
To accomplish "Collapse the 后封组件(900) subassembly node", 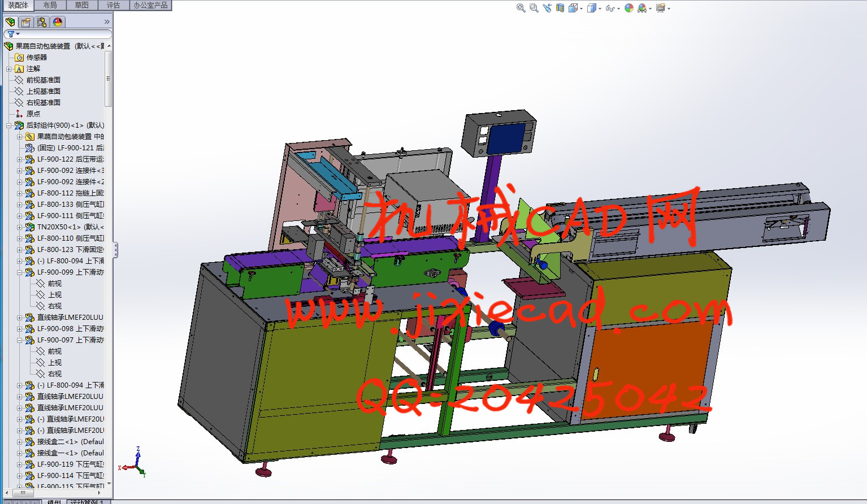I will 9,125.
